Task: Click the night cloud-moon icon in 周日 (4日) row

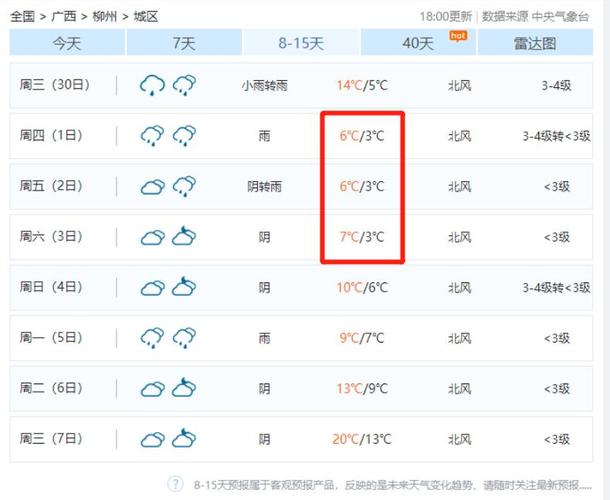Action: [184, 286]
